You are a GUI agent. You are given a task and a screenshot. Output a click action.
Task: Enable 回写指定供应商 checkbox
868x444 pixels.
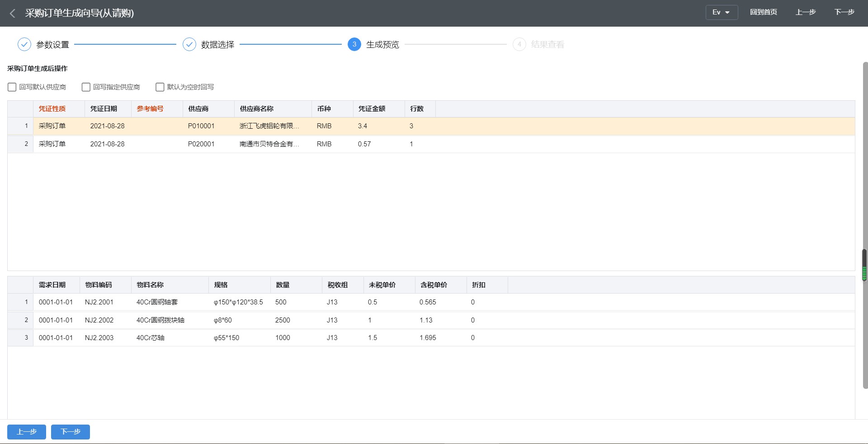point(86,87)
